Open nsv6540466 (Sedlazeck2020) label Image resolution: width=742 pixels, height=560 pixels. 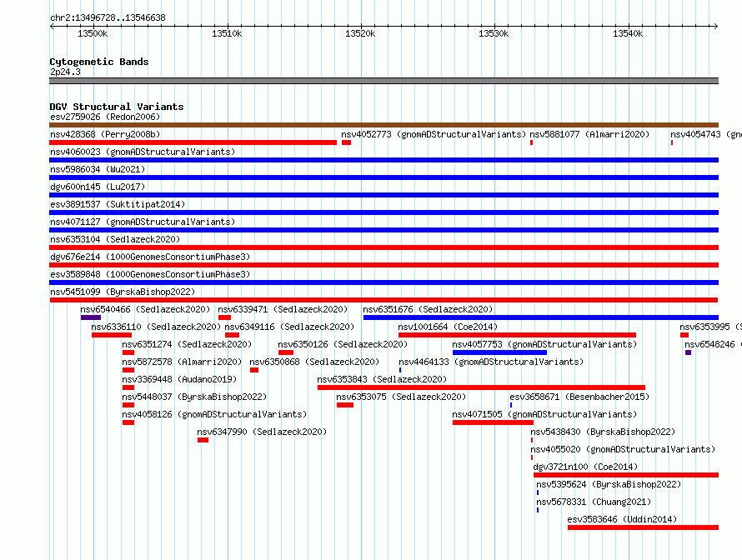tap(145, 309)
